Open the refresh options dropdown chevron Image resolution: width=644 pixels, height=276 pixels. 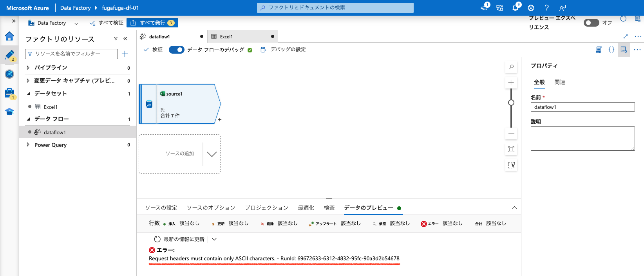214,239
